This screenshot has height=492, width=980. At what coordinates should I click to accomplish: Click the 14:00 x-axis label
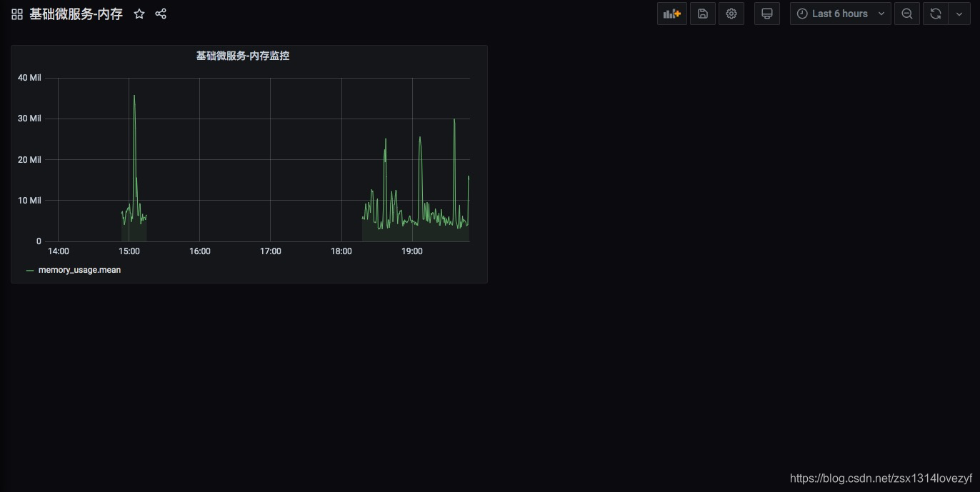click(x=58, y=251)
